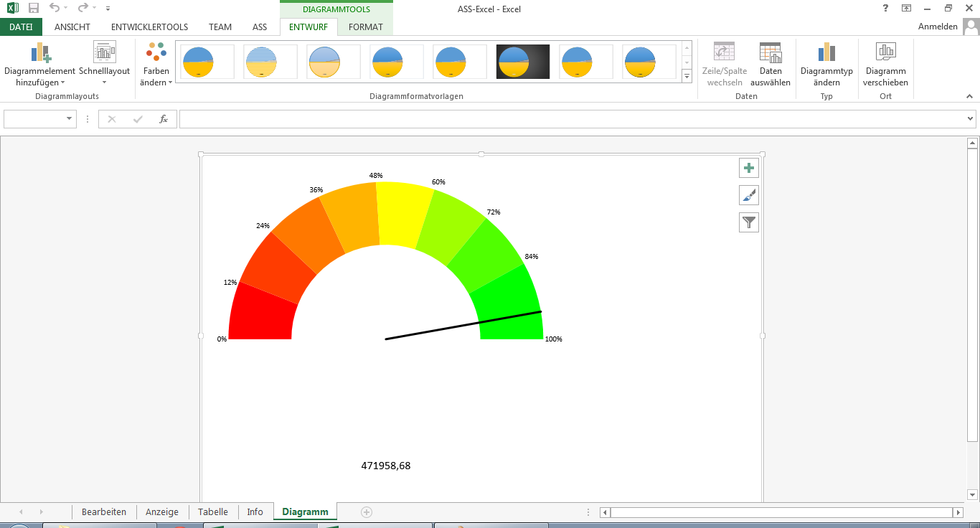Click the Insert Function fx icon
Screen dimensions: 980x528
click(164, 119)
